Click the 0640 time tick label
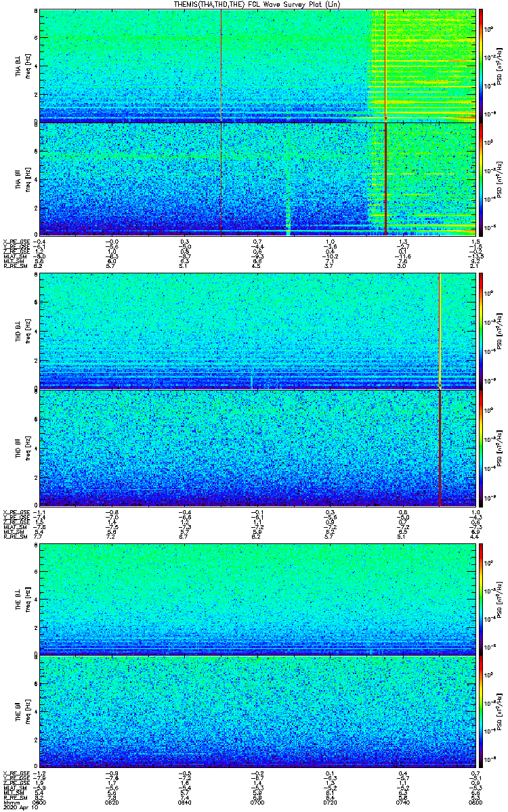 click(185, 803)
